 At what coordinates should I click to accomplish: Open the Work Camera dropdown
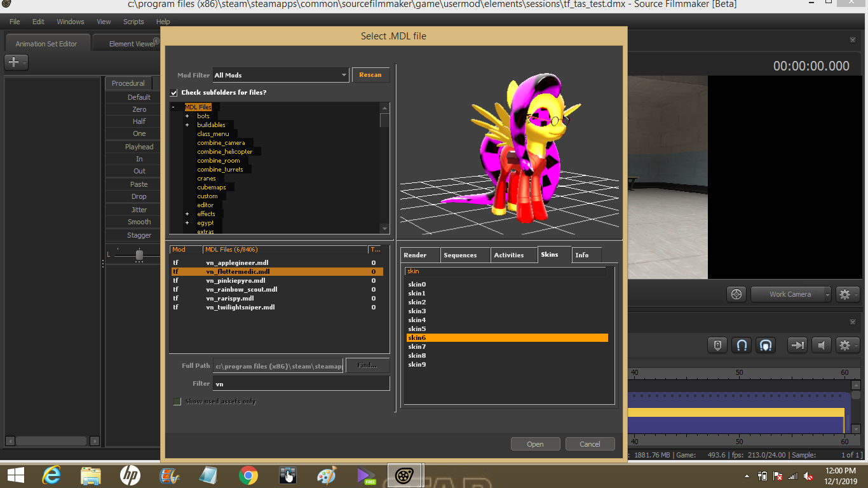click(791, 294)
